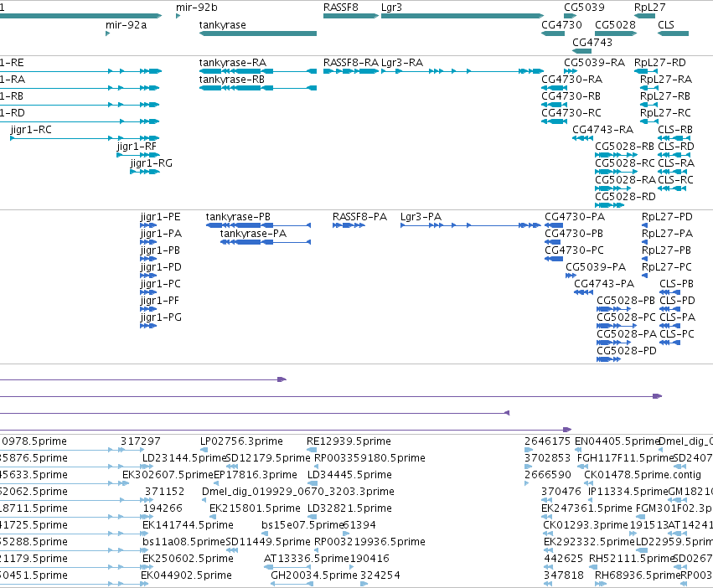Select the LD34445.5prime EST feature
The width and height of the screenshot is (713, 588).
click(x=313, y=483)
